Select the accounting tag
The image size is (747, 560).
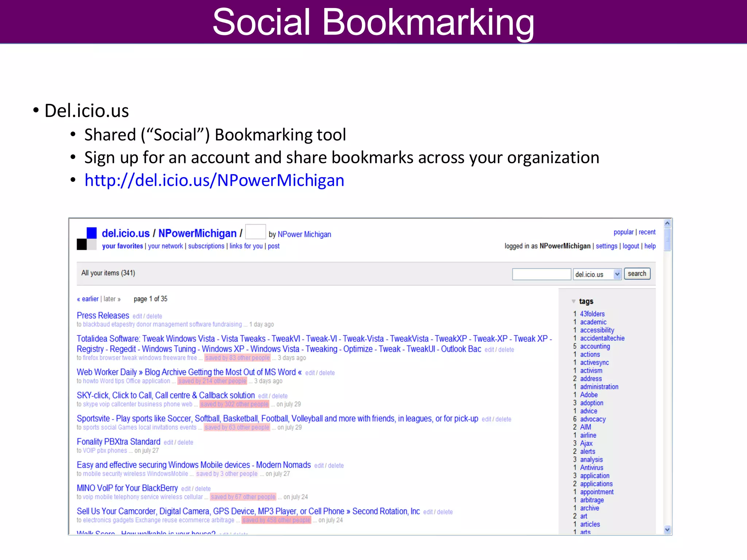point(595,346)
